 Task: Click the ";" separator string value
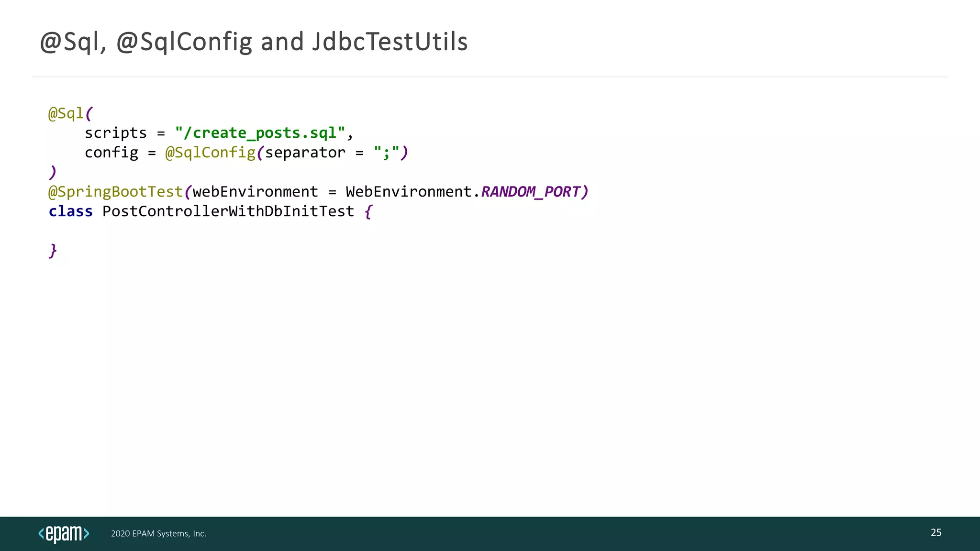pyautogui.click(x=387, y=153)
